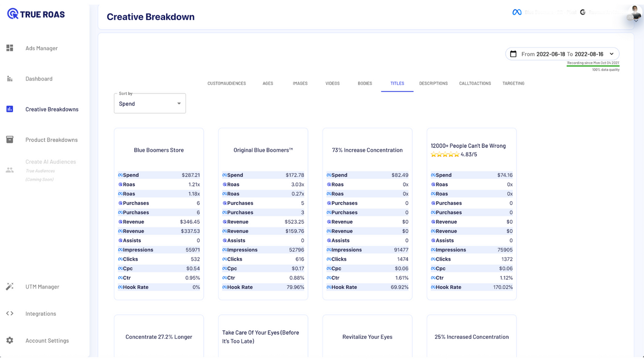Click the calendar icon in date range
Image resolution: width=644 pixels, height=362 pixels.
pos(513,54)
